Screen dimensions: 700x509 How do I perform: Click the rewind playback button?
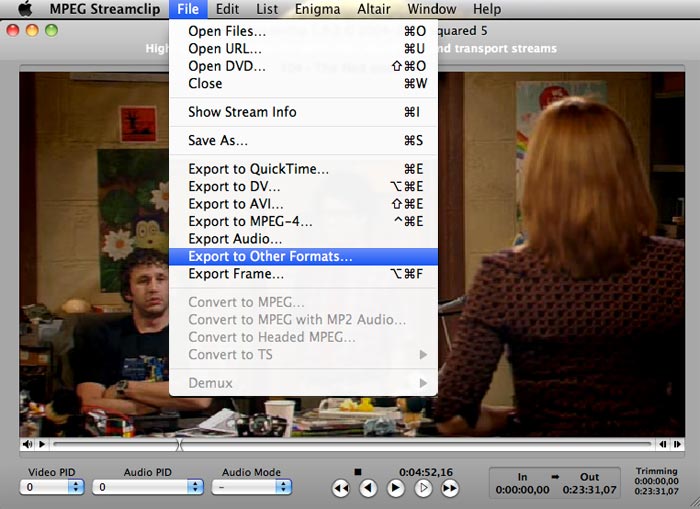click(341, 488)
